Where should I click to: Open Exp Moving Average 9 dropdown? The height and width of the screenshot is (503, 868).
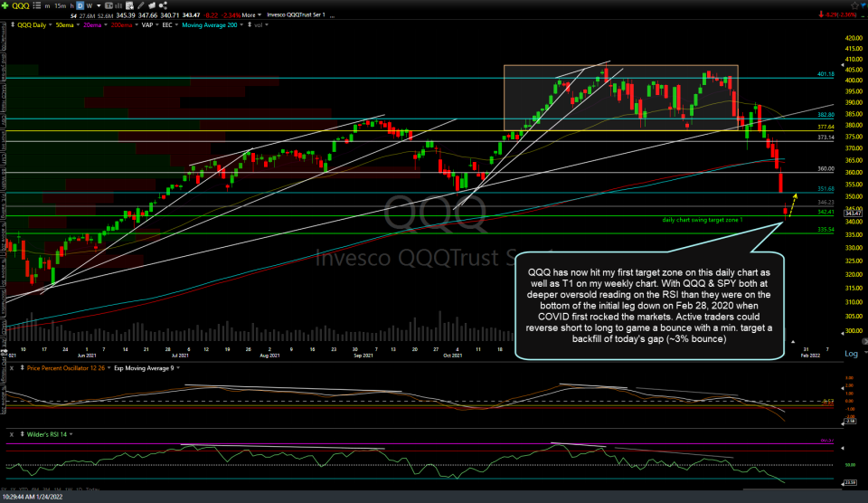point(178,368)
